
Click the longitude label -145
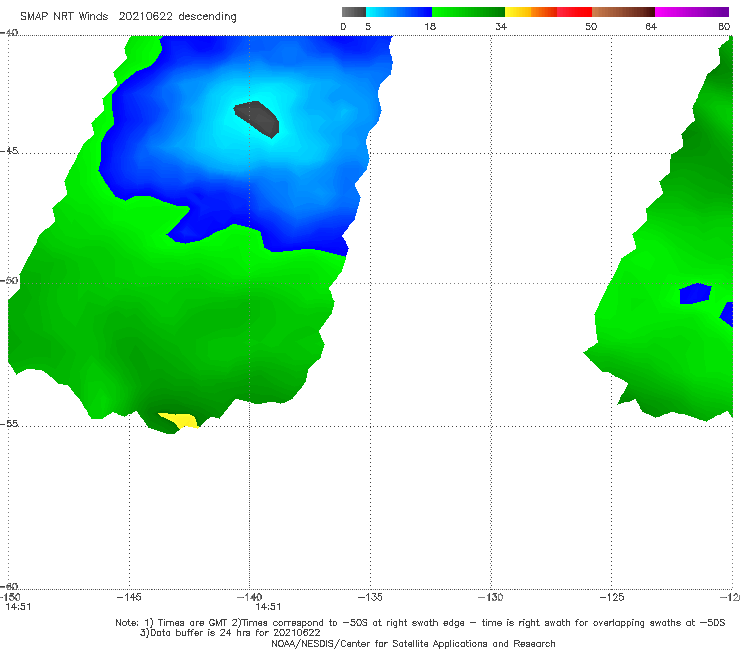129,597
